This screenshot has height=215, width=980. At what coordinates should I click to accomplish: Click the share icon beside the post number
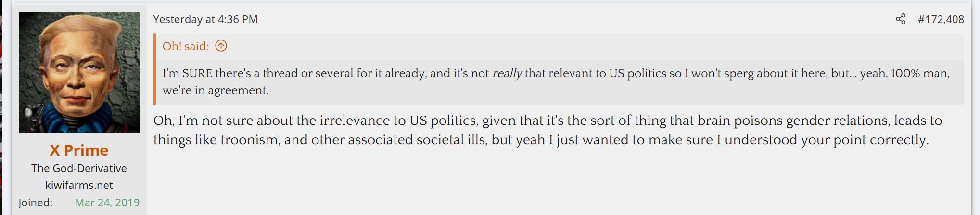click(900, 19)
